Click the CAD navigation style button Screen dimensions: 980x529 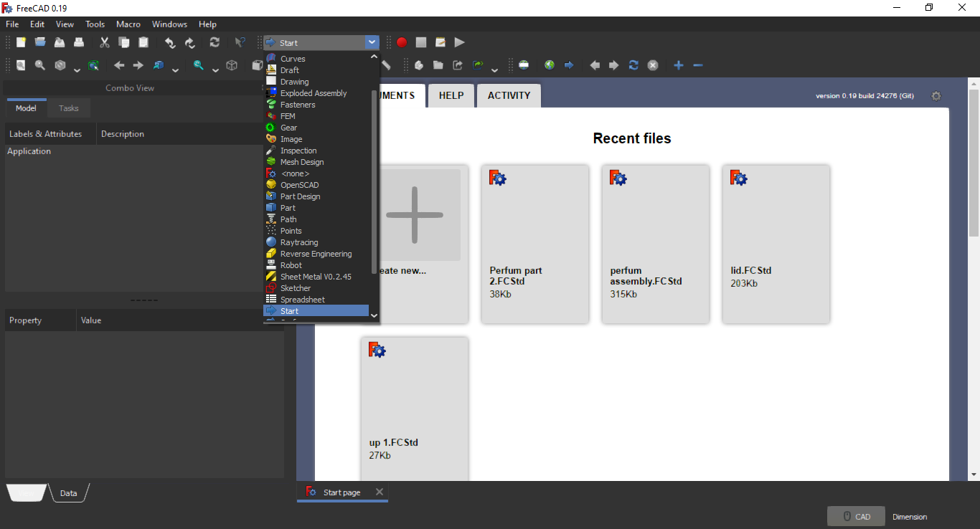(x=857, y=516)
